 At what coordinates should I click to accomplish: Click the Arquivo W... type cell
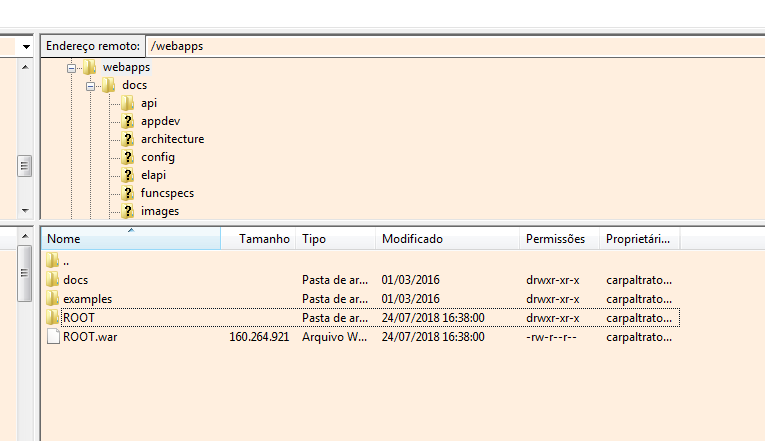(334, 337)
